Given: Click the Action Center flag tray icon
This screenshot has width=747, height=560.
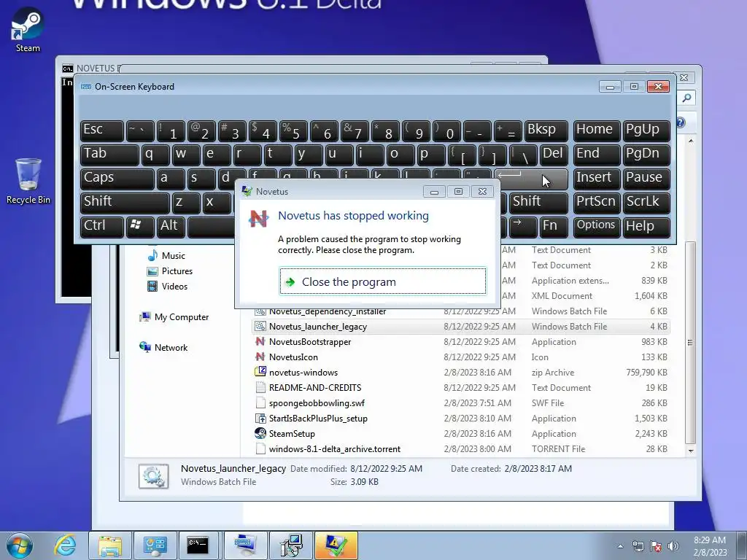Looking at the screenshot, I should [656, 545].
